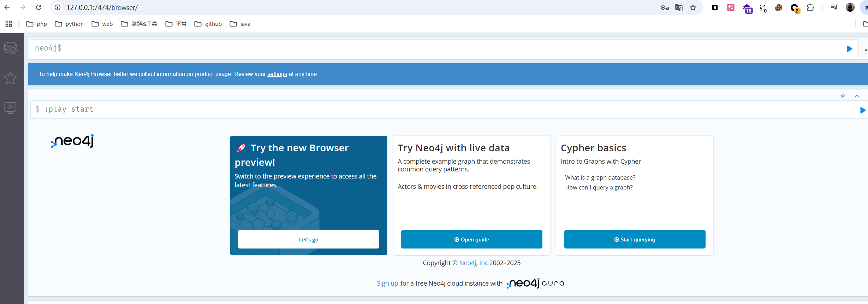Open the user profile avatar
Viewport: 868px width, 304px height.
click(850, 7)
